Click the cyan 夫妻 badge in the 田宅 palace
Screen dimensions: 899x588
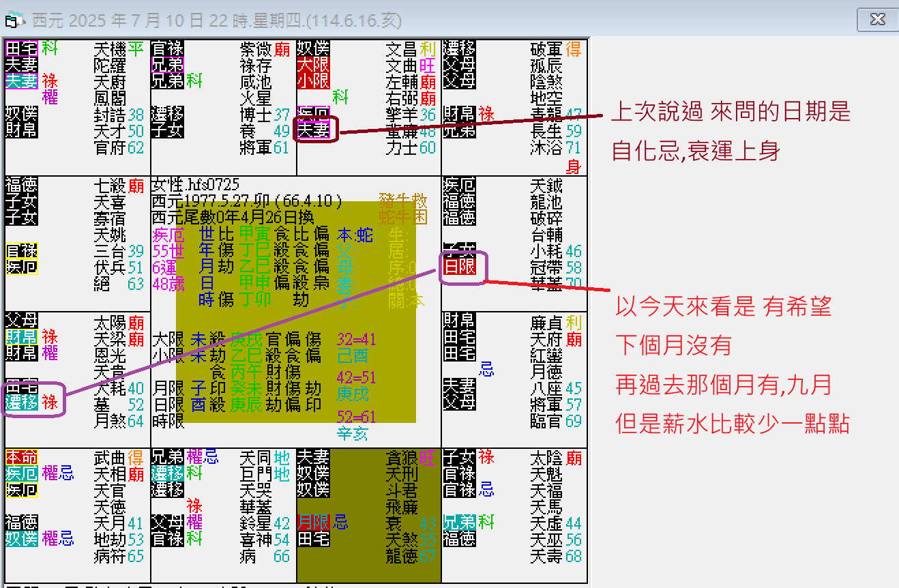(21, 80)
